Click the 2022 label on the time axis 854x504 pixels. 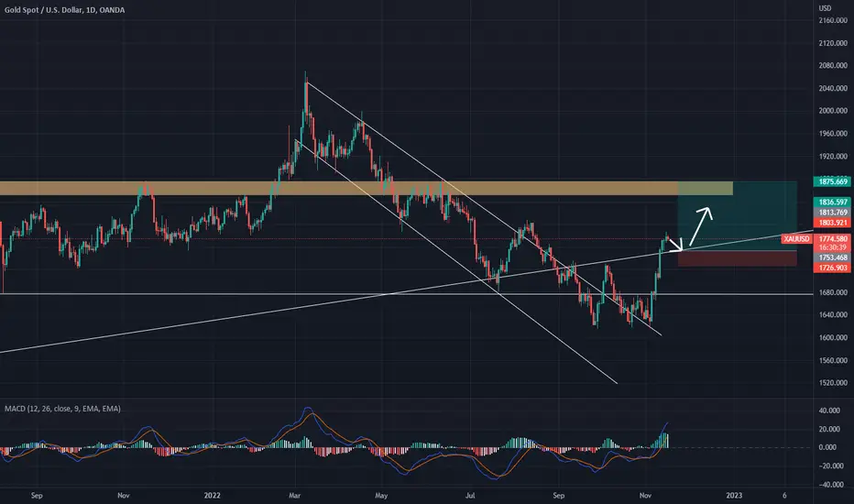click(x=212, y=495)
